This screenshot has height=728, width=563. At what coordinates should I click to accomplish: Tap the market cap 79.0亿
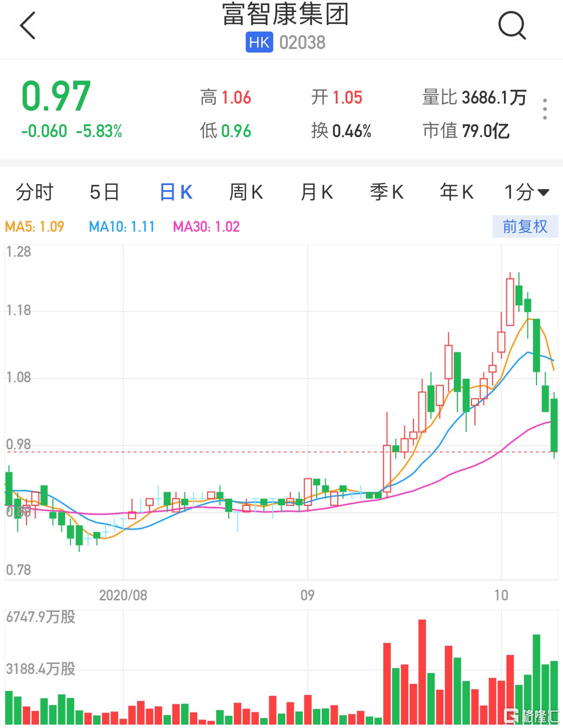coord(486,131)
